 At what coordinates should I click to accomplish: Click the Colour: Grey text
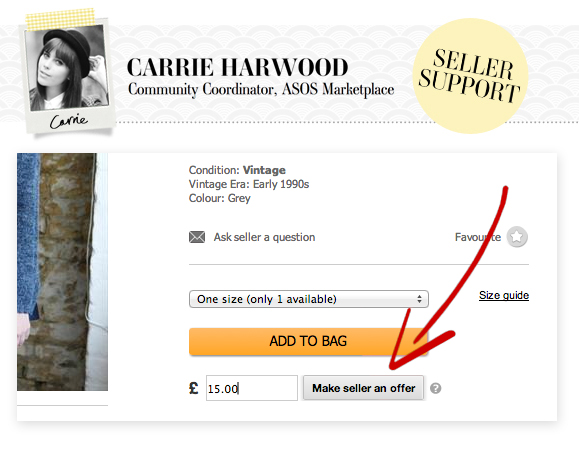point(219,198)
